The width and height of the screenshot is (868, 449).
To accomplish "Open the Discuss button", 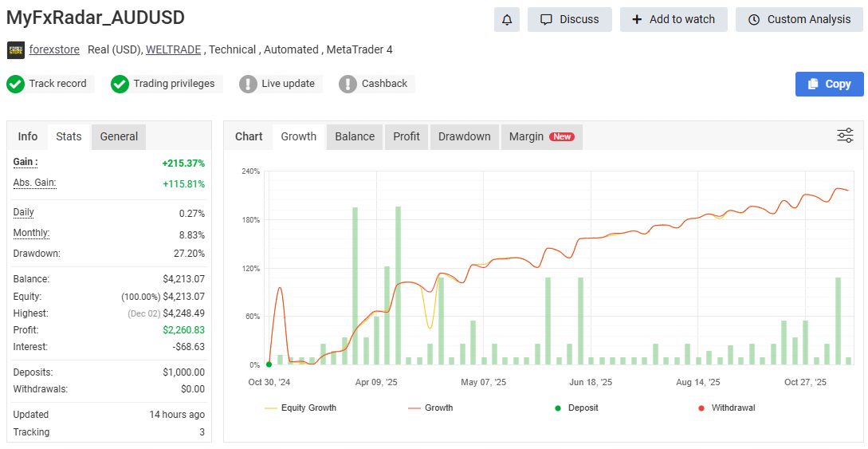I will (570, 20).
